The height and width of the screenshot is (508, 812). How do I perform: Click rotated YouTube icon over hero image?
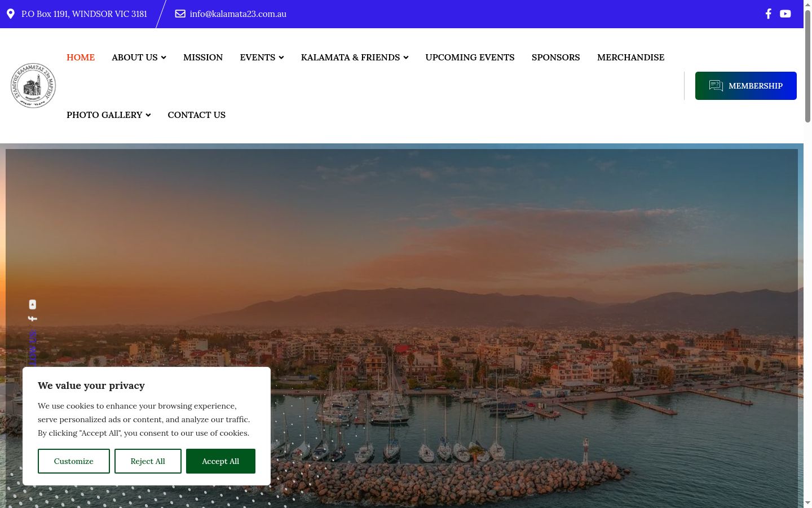[x=33, y=304]
